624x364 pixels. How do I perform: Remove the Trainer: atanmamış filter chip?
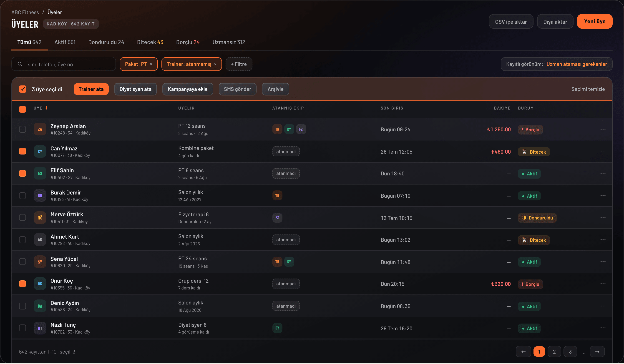click(215, 64)
